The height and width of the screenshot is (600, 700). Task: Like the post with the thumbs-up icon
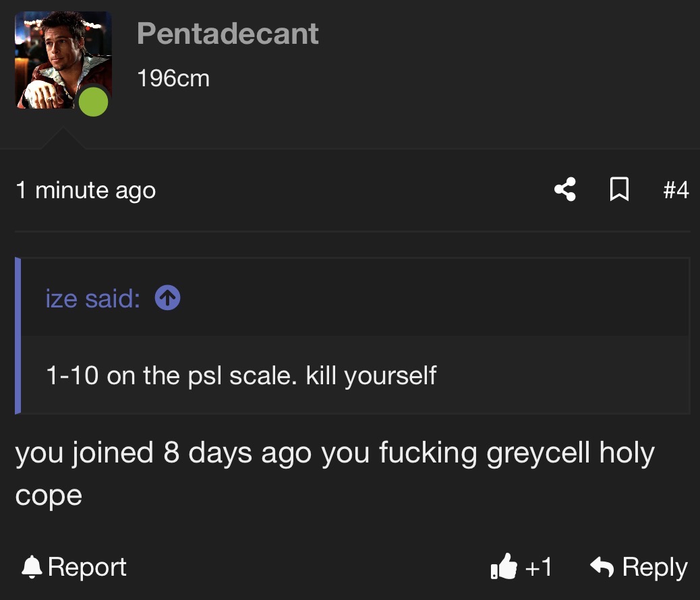click(504, 566)
